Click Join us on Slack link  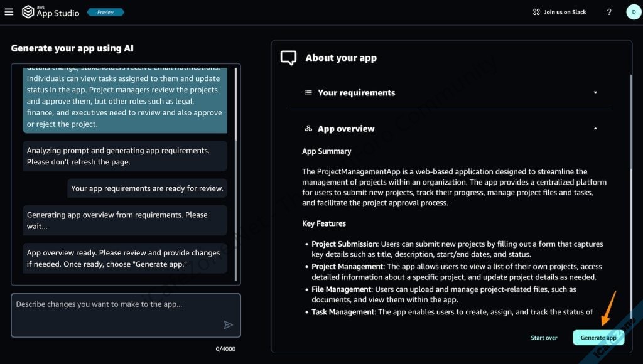tap(565, 12)
